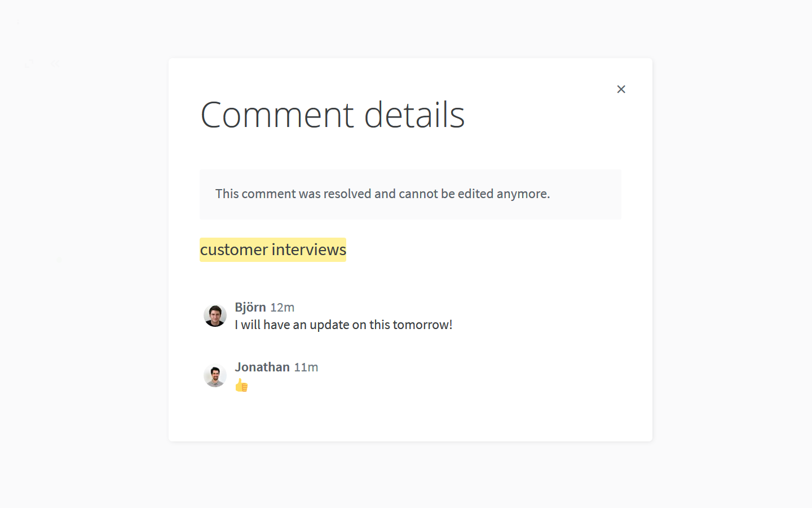The image size is (812, 508).
Task: Close the Comment details dialog
Action: tap(621, 89)
